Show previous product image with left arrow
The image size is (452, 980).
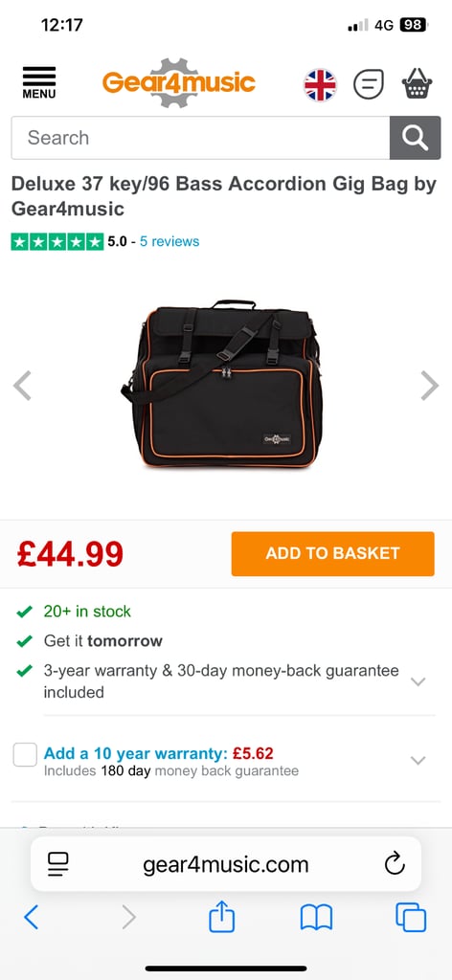tap(22, 386)
